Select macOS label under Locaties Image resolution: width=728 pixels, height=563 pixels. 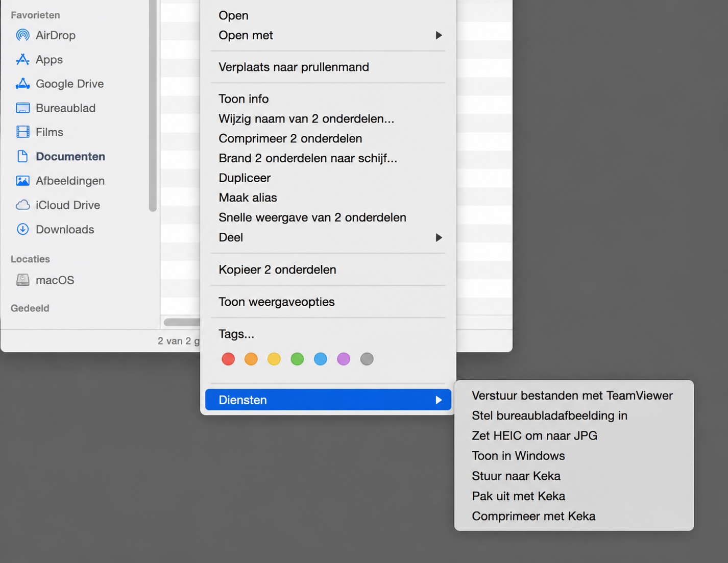(x=55, y=280)
